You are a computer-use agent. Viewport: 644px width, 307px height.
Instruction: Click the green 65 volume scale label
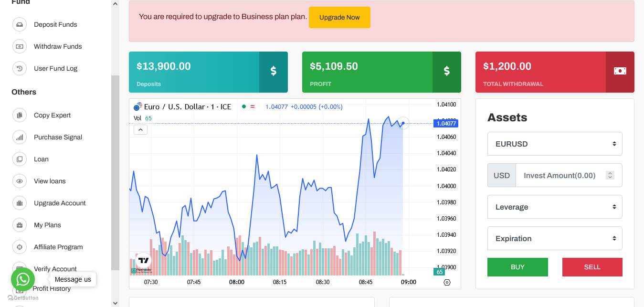pyautogui.click(x=439, y=272)
